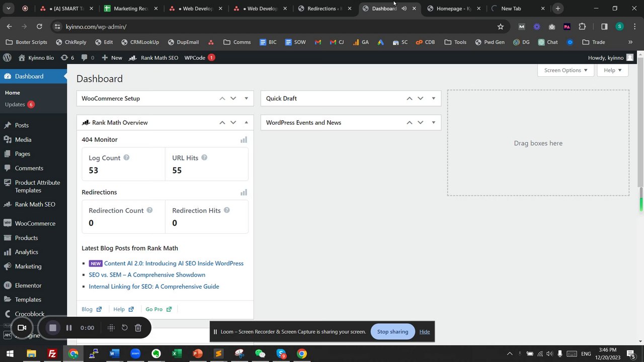Show the Redirection Hits help tooltip

click(x=226, y=210)
